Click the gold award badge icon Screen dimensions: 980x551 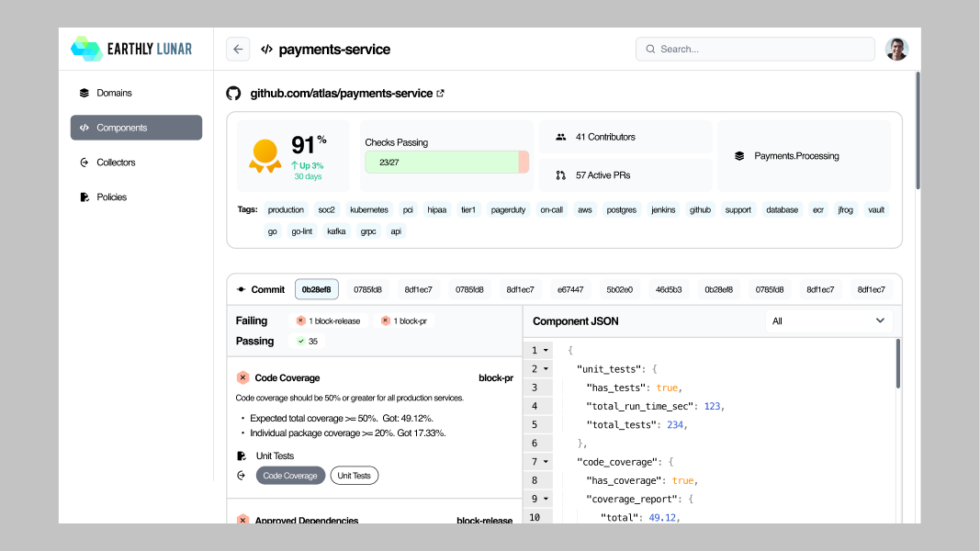coord(265,155)
